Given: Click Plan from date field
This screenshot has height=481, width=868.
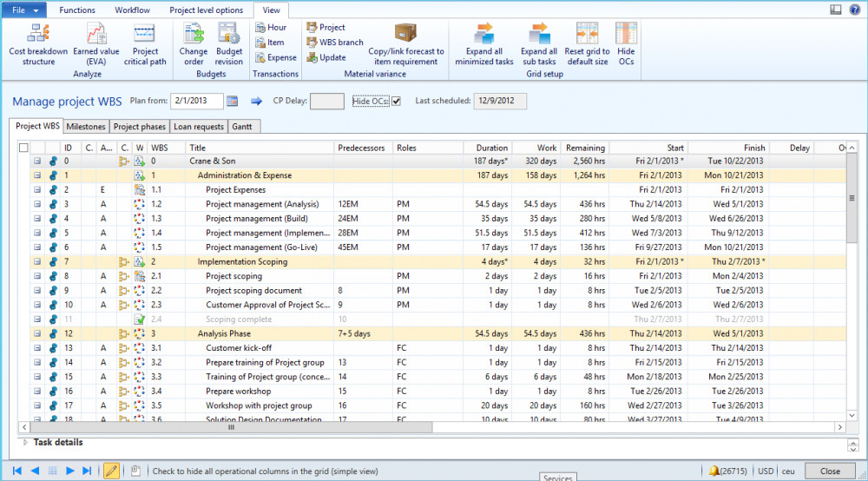Looking at the screenshot, I should (x=196, y=102).
